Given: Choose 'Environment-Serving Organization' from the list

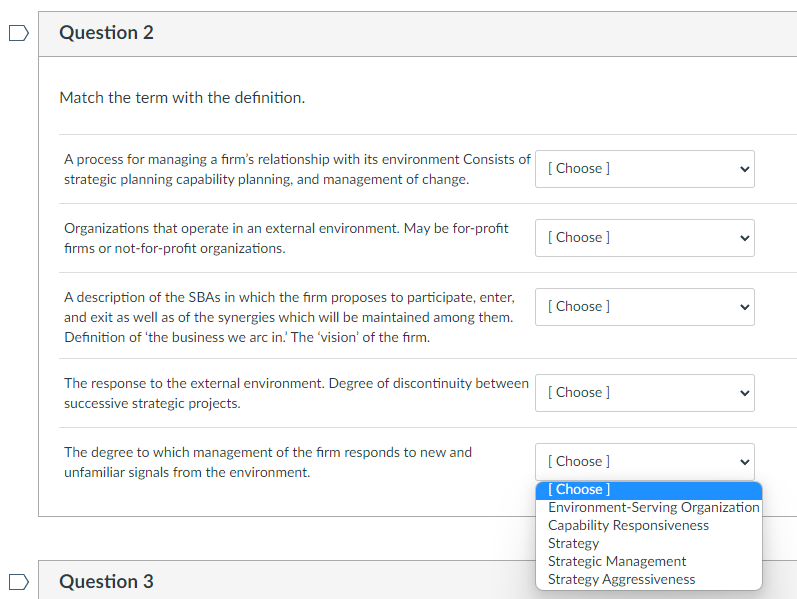Looking at the screenshot, I should point(649,507).
